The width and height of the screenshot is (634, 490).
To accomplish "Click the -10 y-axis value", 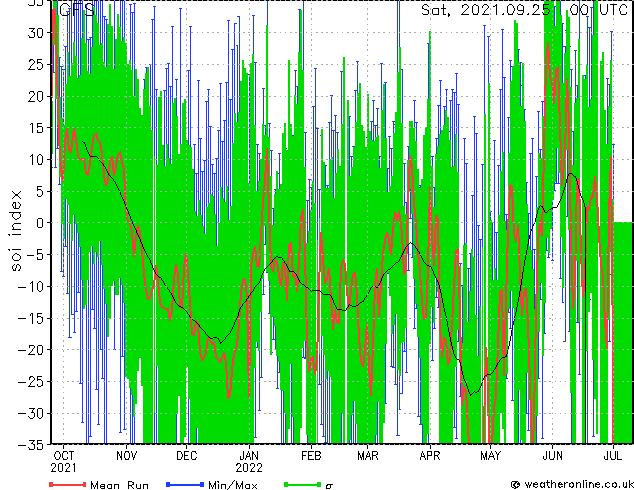I will tap(31, 287).
